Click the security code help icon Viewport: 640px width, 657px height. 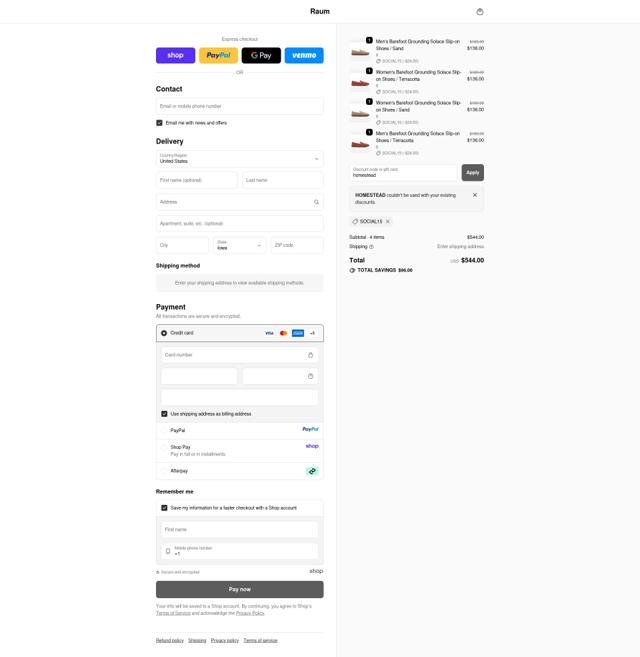click(311, 376)
